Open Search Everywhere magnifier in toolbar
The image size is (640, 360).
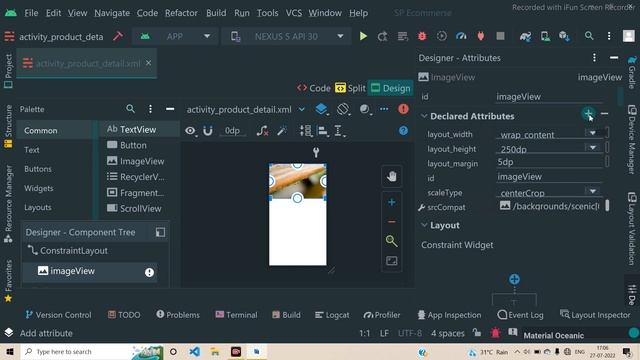[x=589, y=36]
